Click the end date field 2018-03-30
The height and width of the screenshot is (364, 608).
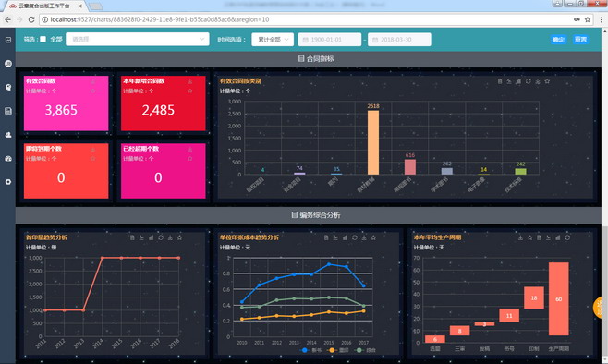click(399, 40)
